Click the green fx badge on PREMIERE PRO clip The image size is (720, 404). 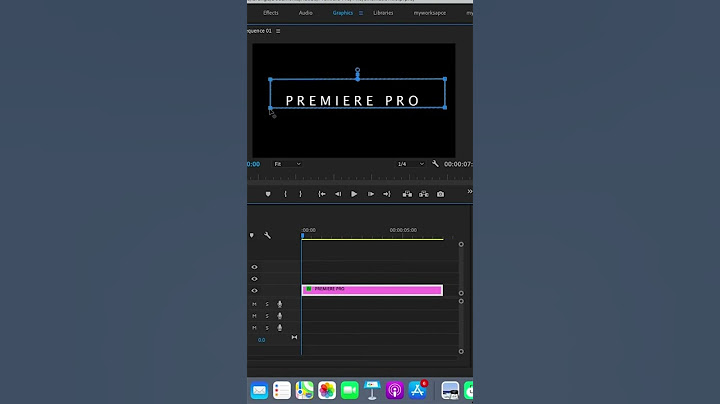pyautogui.click(x=309, y=289)
